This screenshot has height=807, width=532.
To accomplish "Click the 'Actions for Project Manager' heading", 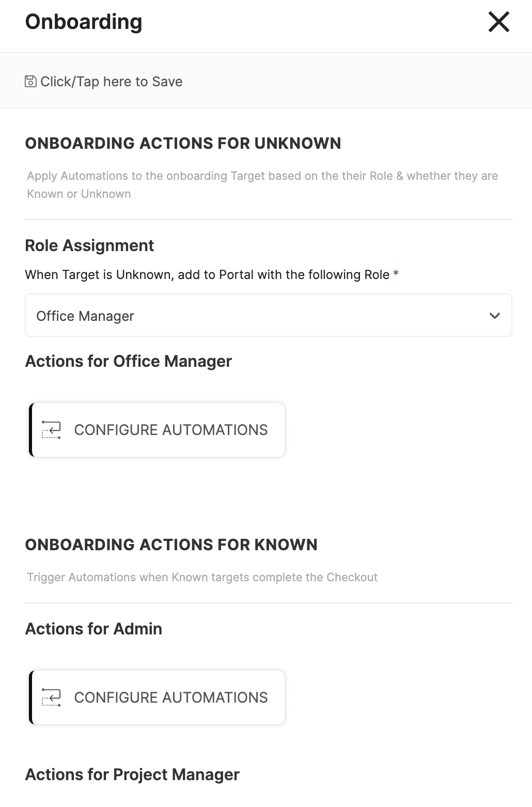I will point(132,774).
